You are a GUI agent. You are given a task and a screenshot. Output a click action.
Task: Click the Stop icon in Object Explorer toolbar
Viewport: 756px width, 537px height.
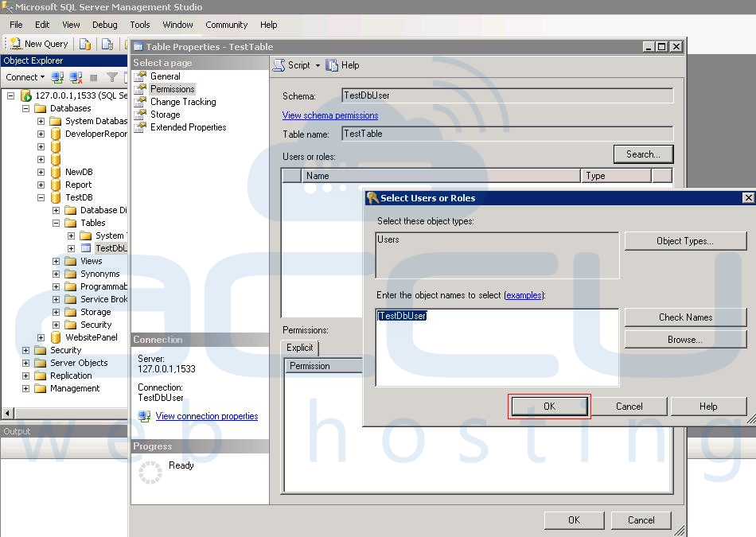click(x=94, y=77)
